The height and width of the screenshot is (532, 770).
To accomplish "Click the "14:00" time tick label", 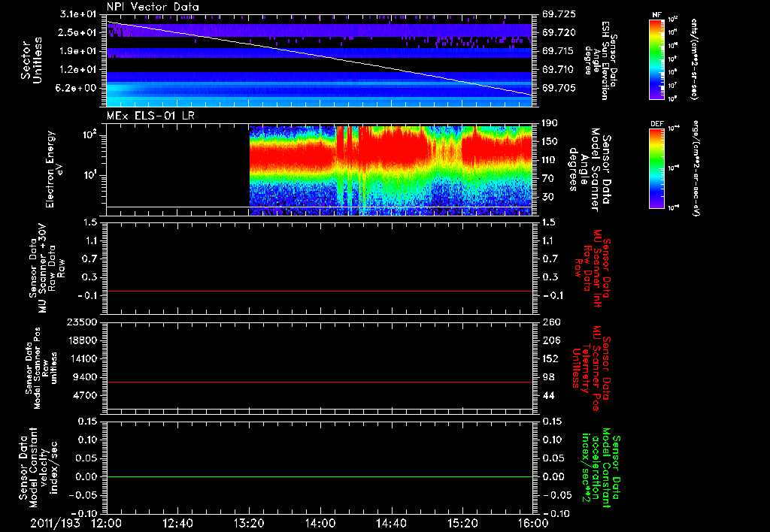I will point(320,523).
